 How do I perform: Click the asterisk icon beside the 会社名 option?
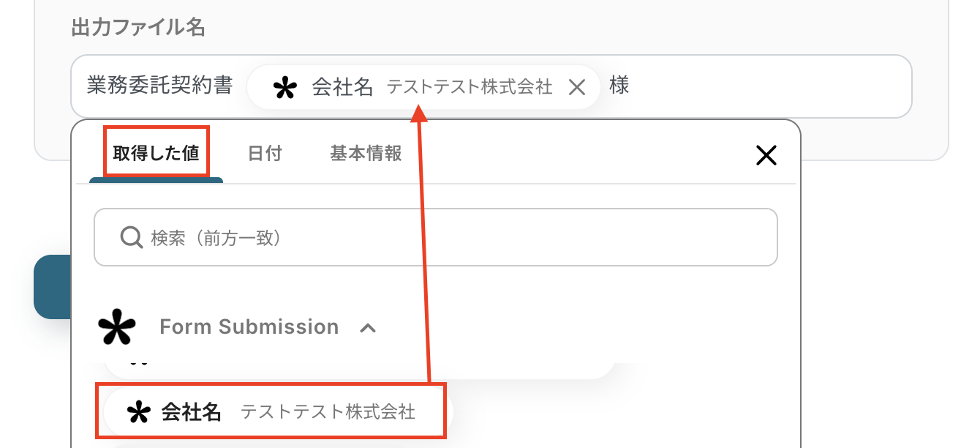[138, 413]
